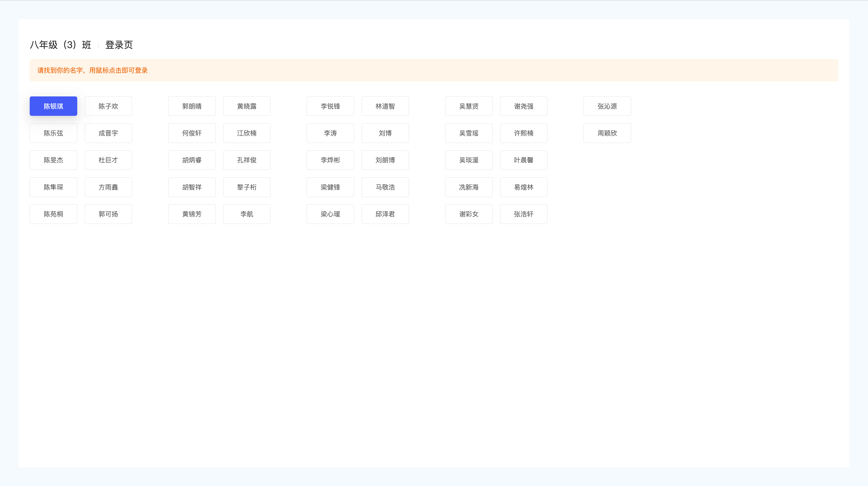Log in as 孔祥俊
This screenshot has height=486, width=868.
(247, 160)
